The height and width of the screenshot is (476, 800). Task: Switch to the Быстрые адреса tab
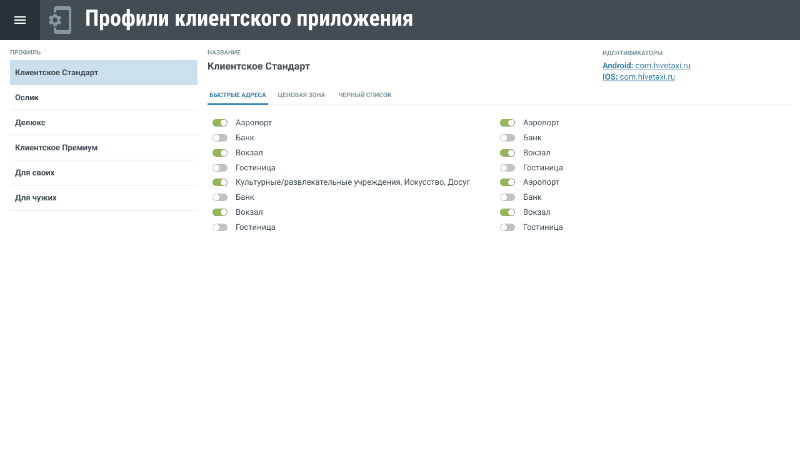pyautogui.click(x=237, y=95)
